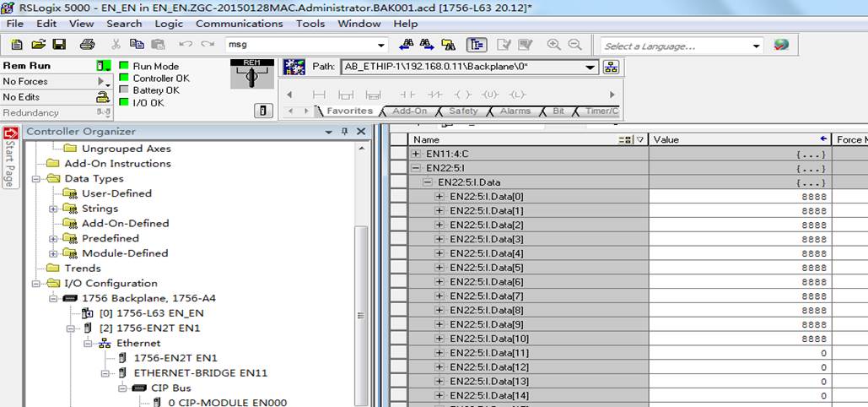Click the communications icon left of Path
The height and width of the screenshot is (407, 868).
click(294, 67)
